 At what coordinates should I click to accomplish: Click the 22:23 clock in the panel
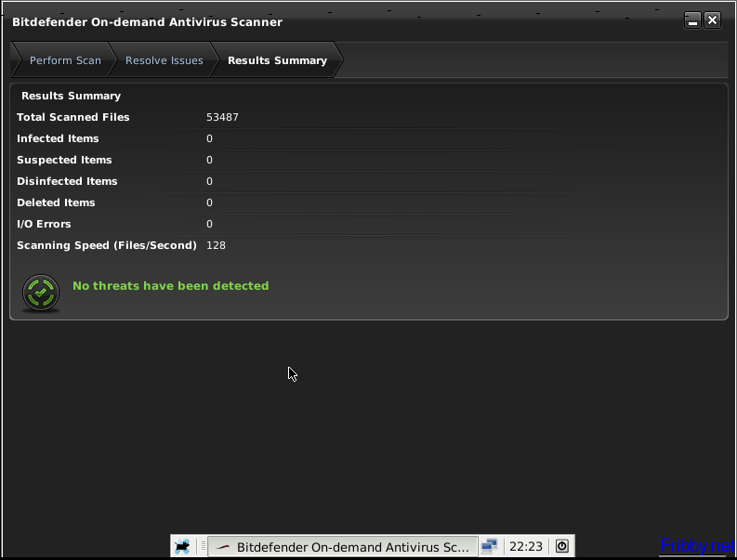pos(526,547)
